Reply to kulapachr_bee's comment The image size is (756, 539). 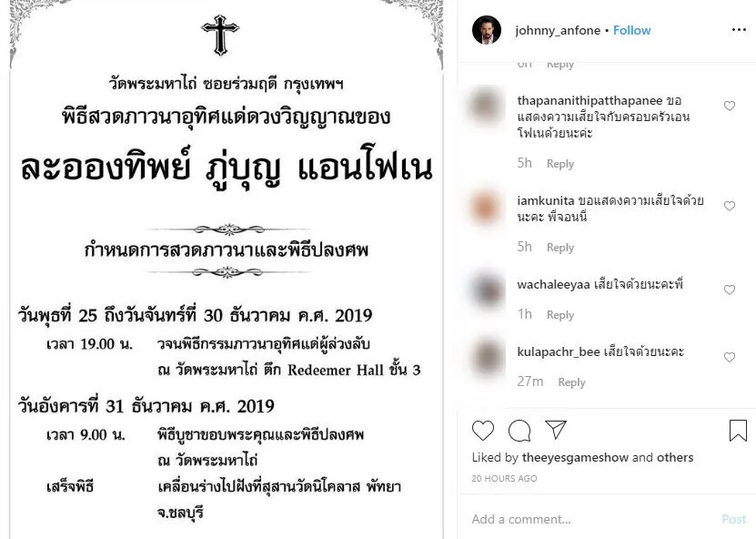click(x=572, y=382)
